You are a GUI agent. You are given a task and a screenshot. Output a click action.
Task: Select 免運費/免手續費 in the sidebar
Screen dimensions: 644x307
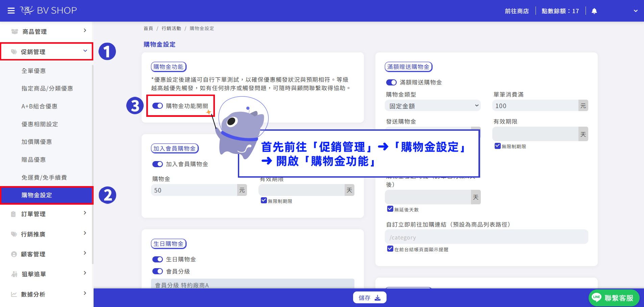pyautogui.click(x=44, y=178)
